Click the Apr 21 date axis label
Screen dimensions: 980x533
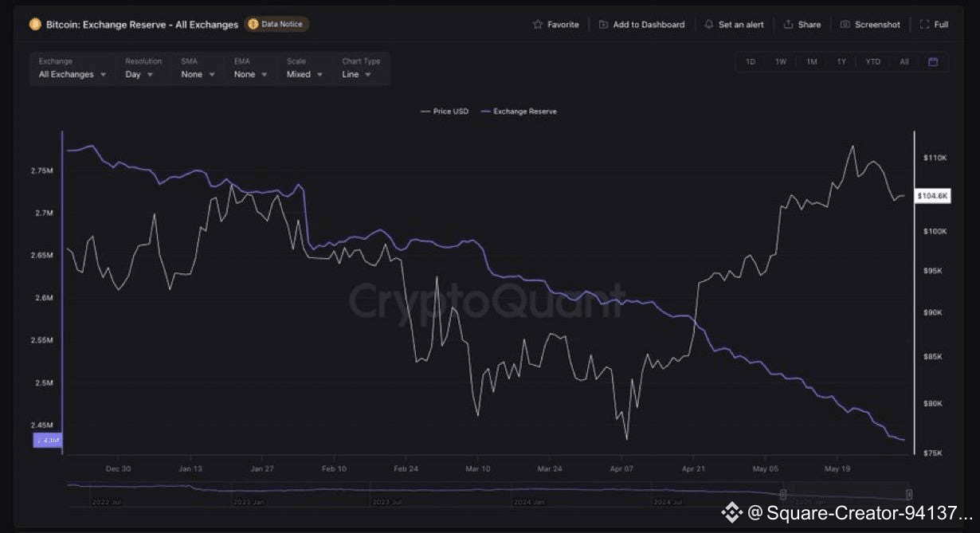tap(694, 468)
